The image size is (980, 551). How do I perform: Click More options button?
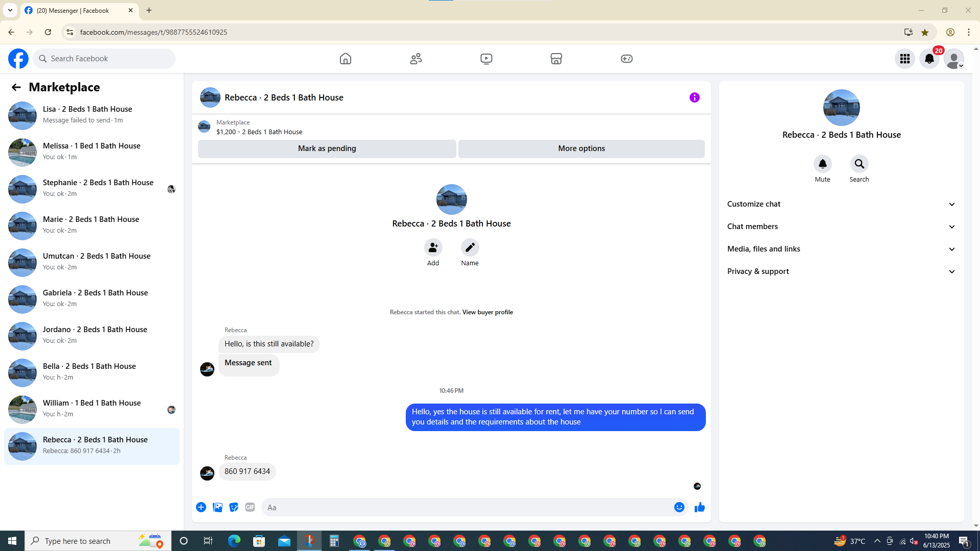point(581,148)
